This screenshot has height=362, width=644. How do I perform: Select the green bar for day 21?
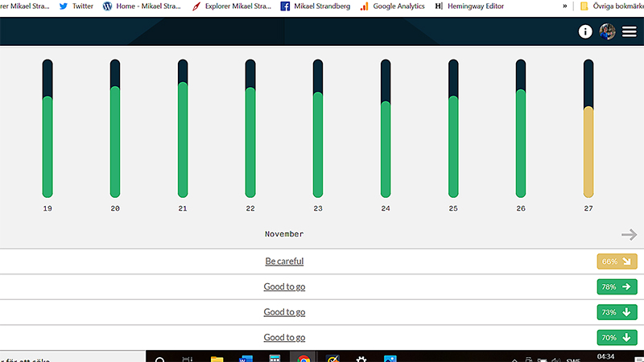[183, 139]
